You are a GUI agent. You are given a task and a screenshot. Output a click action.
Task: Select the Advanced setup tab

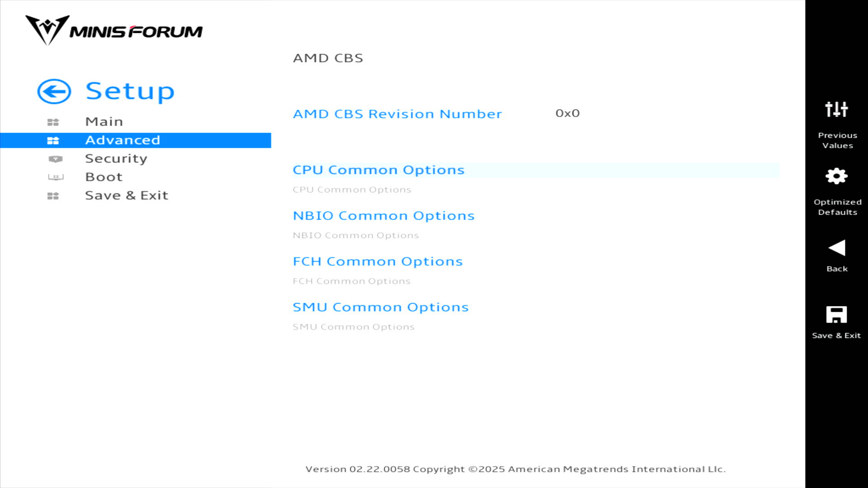click(x=123, y=140)
